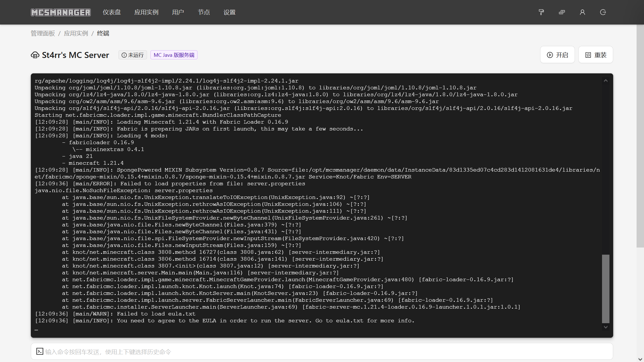Viewport: 644px width, 362px height.
Task: Click the 'minecraft 1.21.4' mod entry
Action: [x=93, y=163]
